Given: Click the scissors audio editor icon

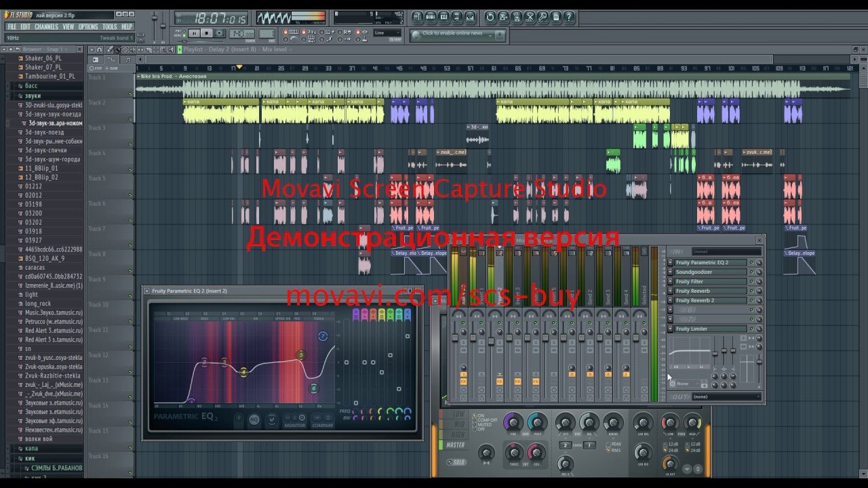Looking at the screenshot, I should [530, 17].
